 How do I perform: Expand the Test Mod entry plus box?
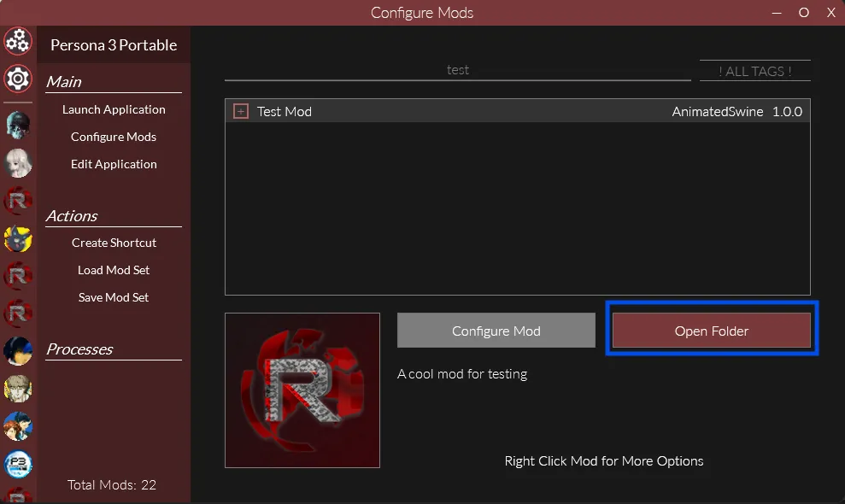point(241,112)
